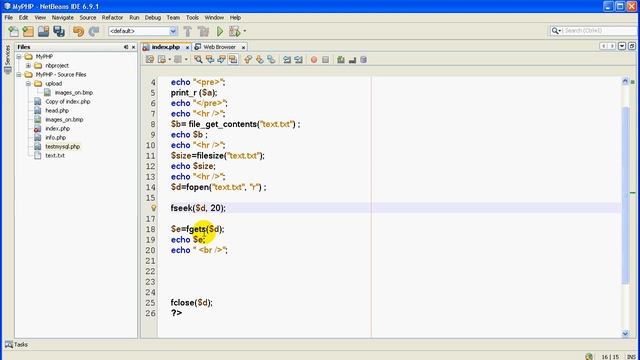Close the index.php tab
640x360 pixels.
coord(187,47)
